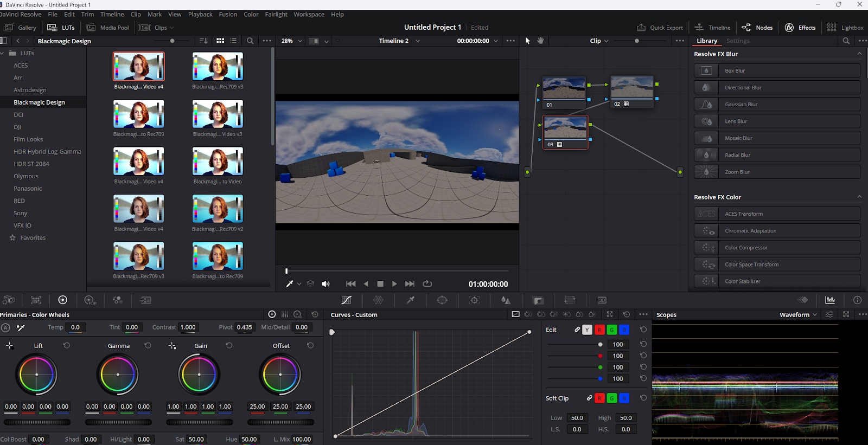Switch to the Settings tab

coord(738,41)
